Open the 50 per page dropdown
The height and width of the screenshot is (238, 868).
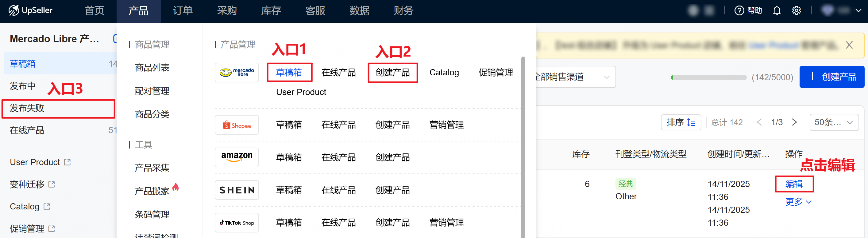point(834,122)
